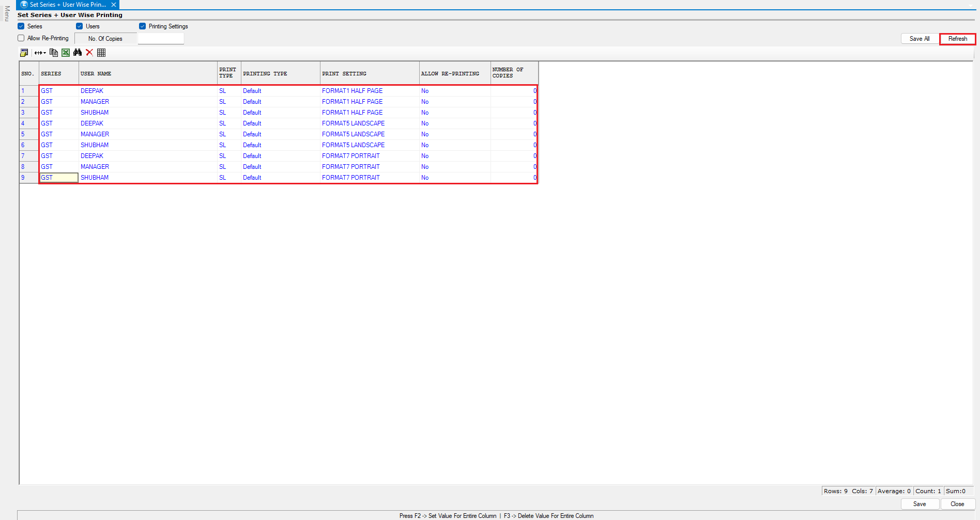Click the red X delete icon
Viewport: 980px width, 520px height.
pyautogui.click(x=89, y=53)
